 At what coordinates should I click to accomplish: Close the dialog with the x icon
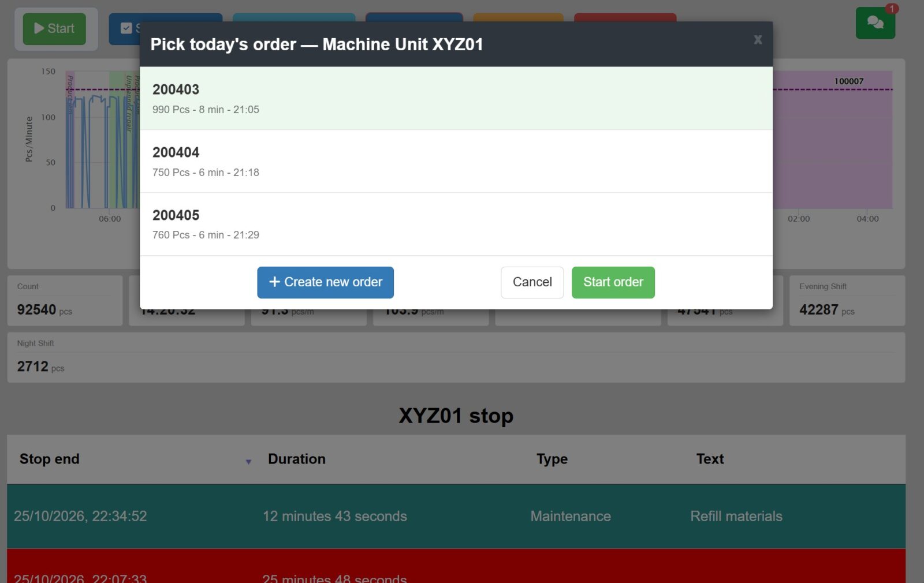click(x=758, y=40)
